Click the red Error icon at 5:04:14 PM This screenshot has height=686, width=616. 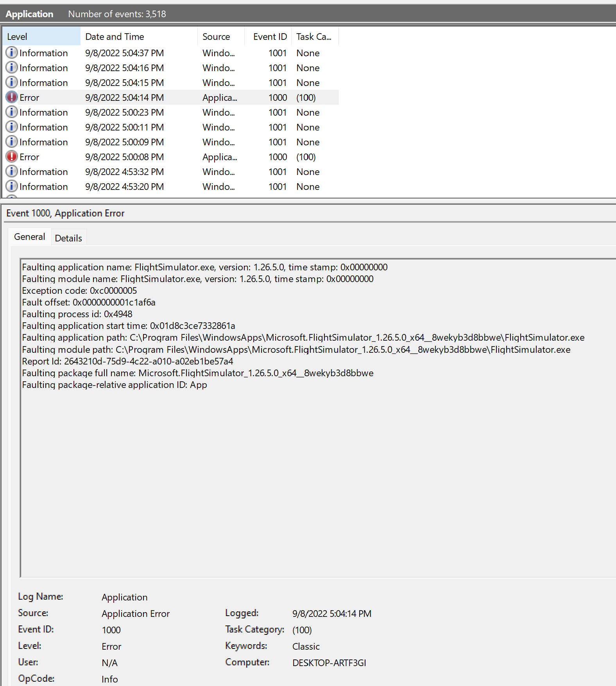12,97
